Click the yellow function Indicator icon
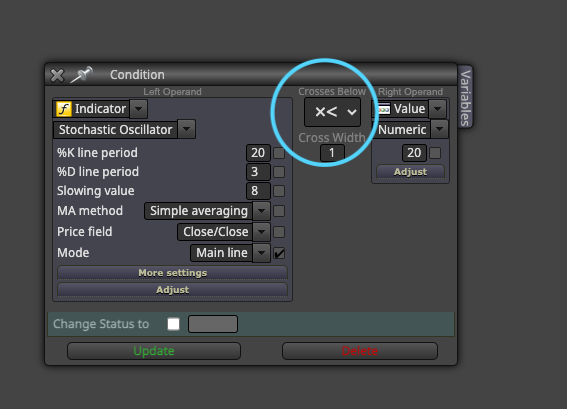 [64, 109]
